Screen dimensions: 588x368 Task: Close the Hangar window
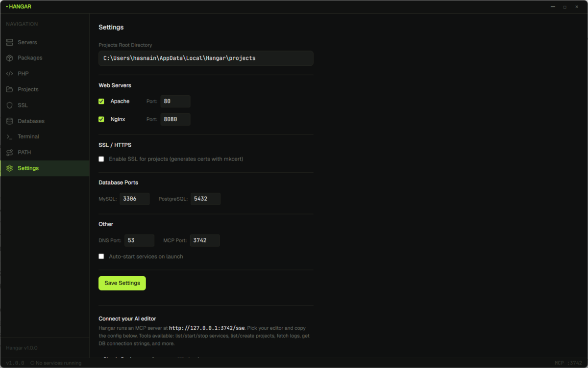click(x=577, y=7)
